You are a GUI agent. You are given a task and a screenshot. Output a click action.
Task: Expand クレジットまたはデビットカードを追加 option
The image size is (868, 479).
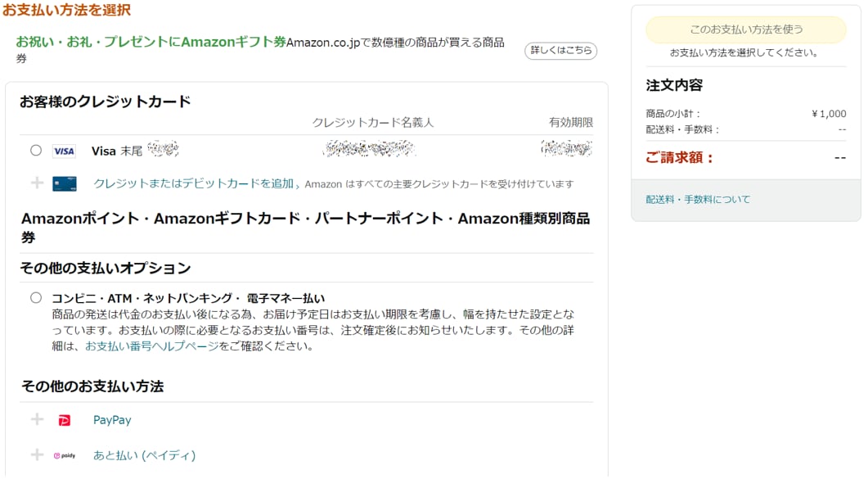tap(193, 184)
